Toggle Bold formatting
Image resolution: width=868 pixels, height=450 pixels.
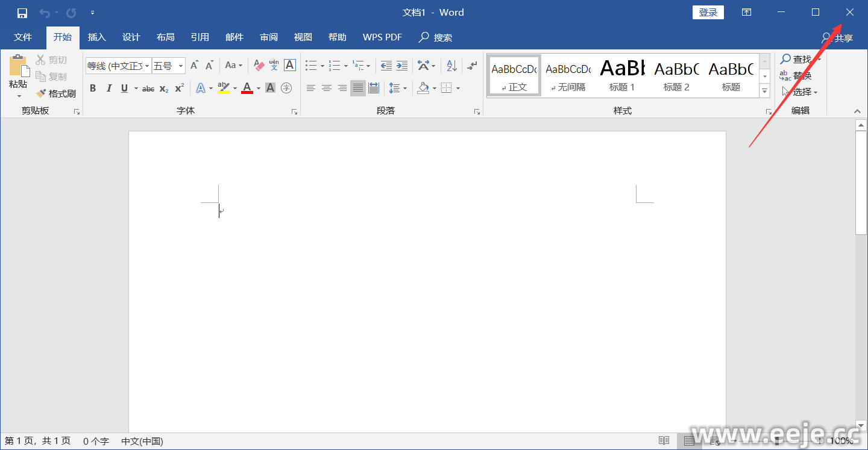tap(93, 89)
